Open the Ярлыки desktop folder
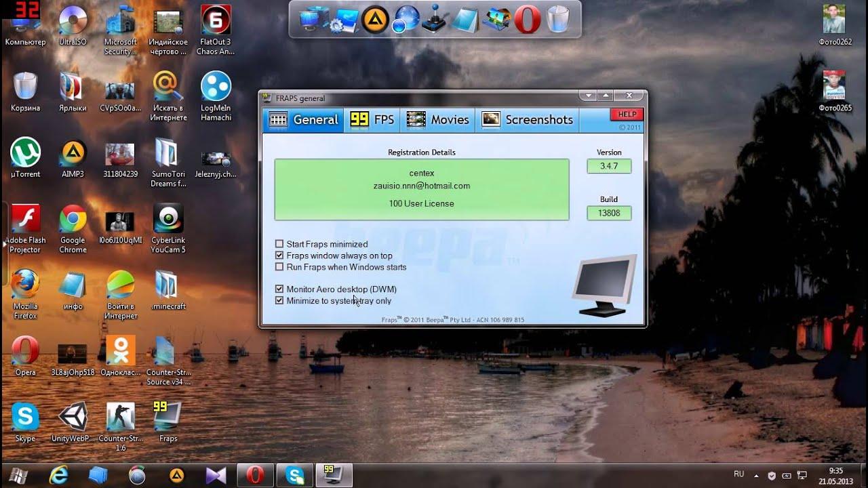The width and height of the screenshot is (868, 488). [x=73, y=91]
